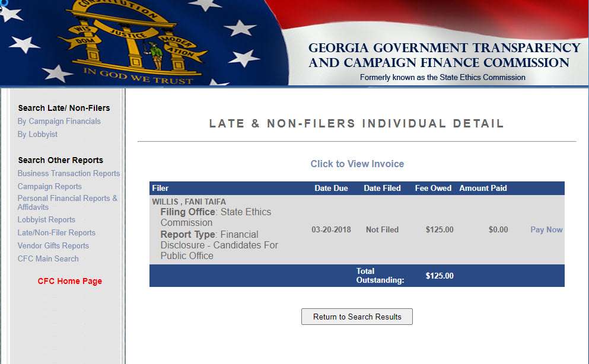Visit the red CFC Home Page link

click(70, 282)
